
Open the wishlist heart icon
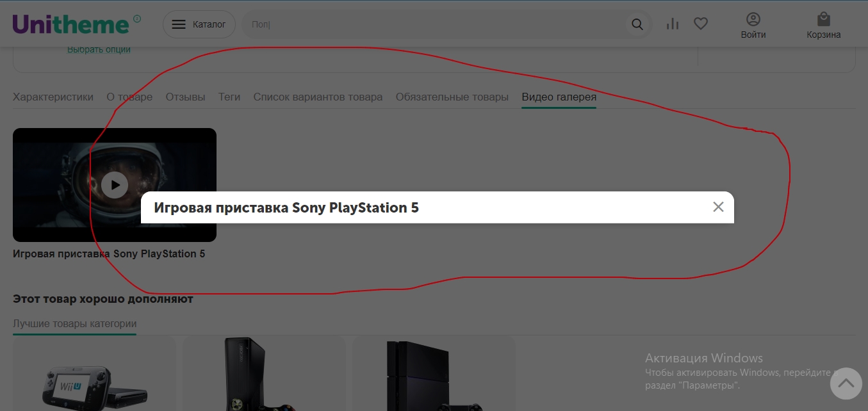tap(701, 24)
